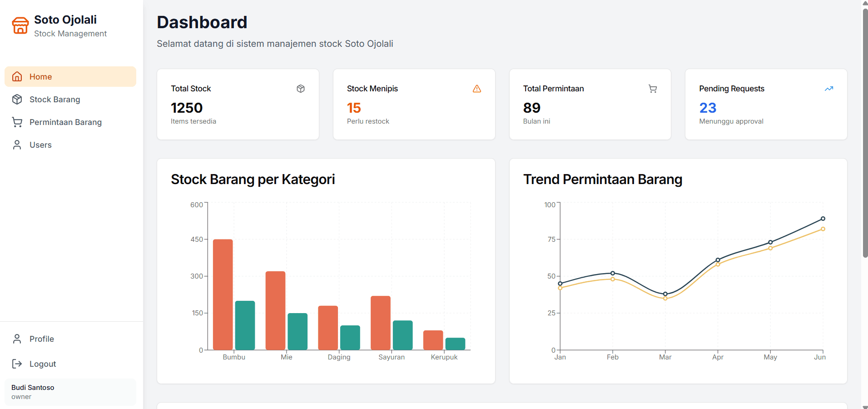The image size is (868, 409).
Task: Click the Mar point on yellow trend line
Action: click(665, 299)
